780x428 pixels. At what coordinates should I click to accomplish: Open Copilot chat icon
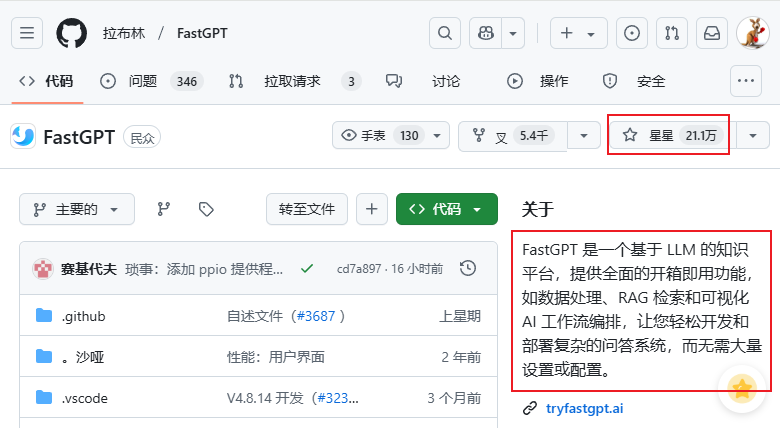point(486,33)
